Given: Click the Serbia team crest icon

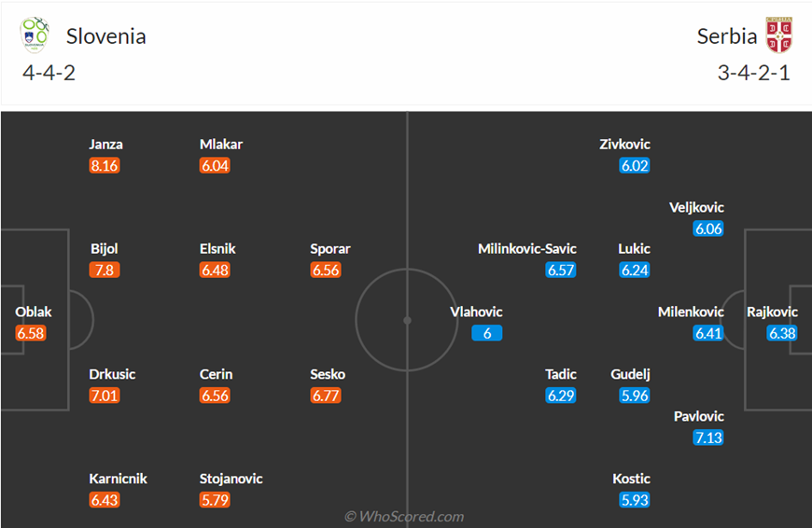Looking at the screenshot, I should (x=778, y=35).
